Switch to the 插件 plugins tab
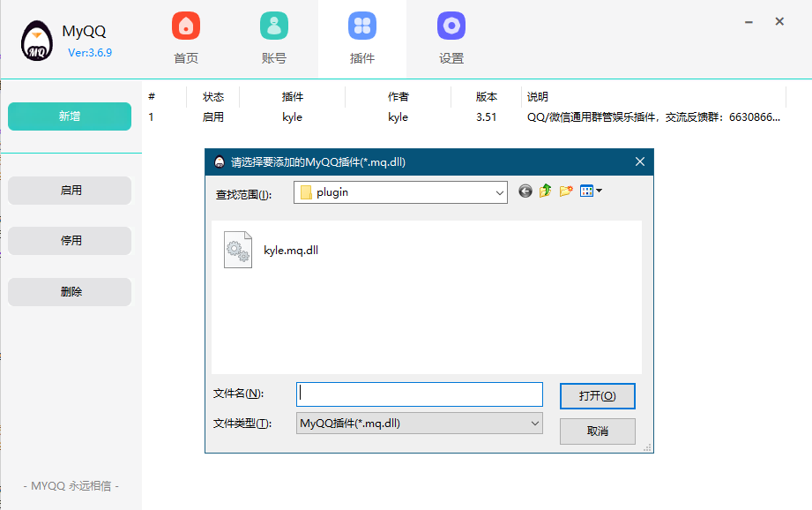The height and width of the screenshot is (510, 812). point(361,37)
